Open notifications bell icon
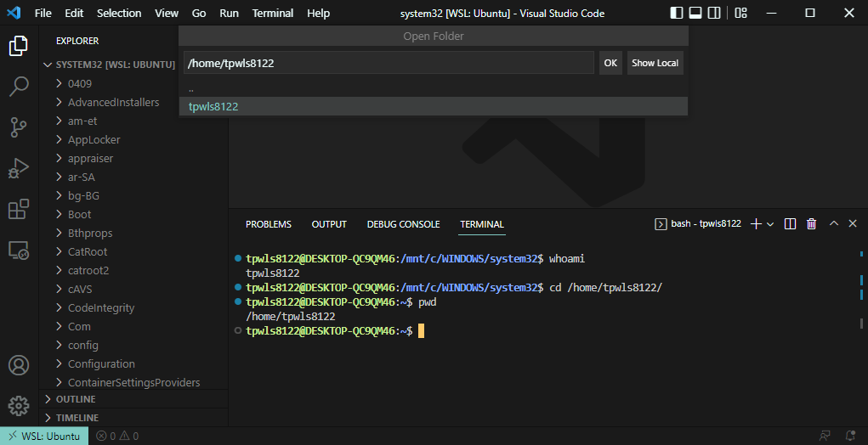The height and width of the screenshot is (445, 868). click(850, 436)
